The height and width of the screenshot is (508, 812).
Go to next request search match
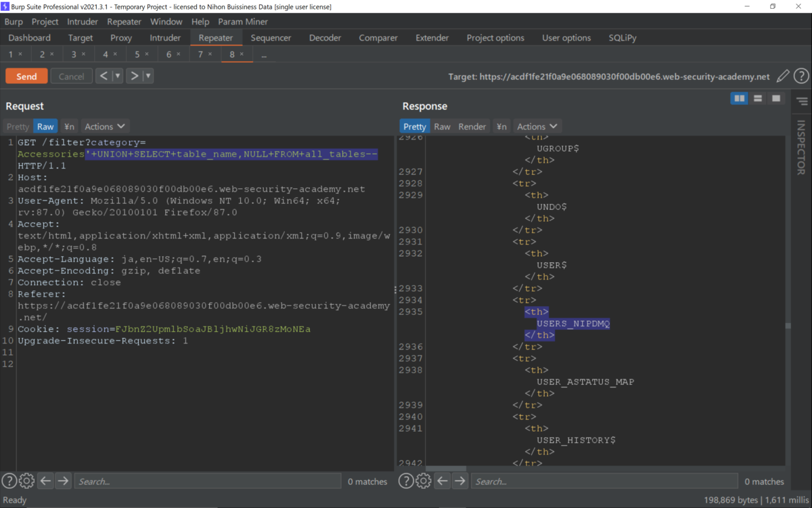coord(63,481)
